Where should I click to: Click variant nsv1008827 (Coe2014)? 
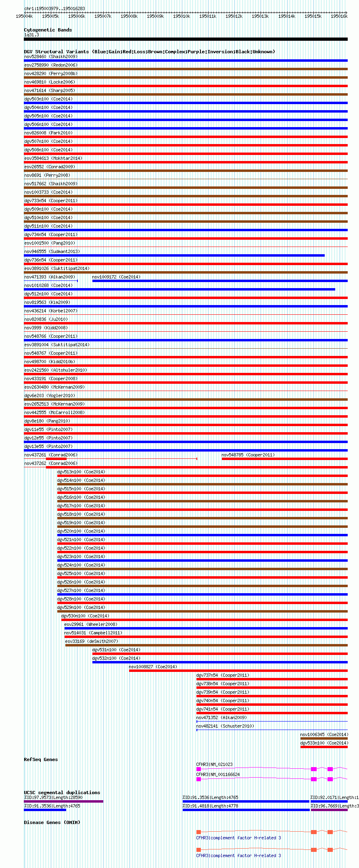[153, 667]
